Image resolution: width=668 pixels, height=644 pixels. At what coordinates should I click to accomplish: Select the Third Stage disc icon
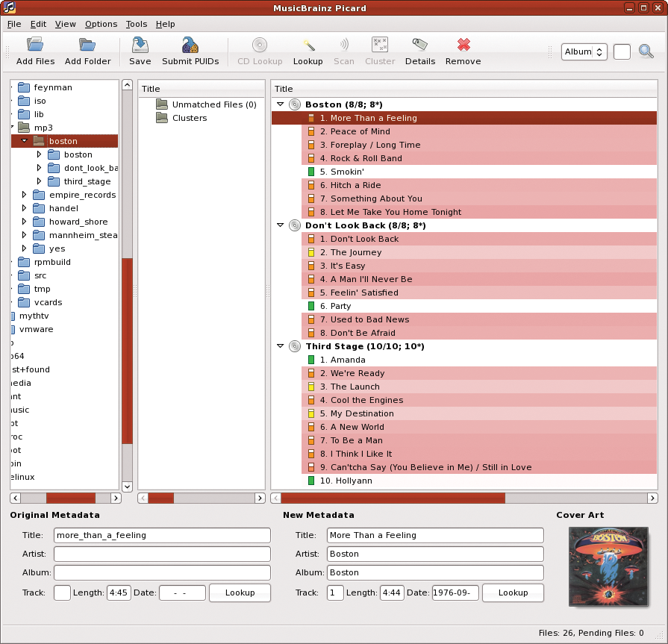(294, 346)
